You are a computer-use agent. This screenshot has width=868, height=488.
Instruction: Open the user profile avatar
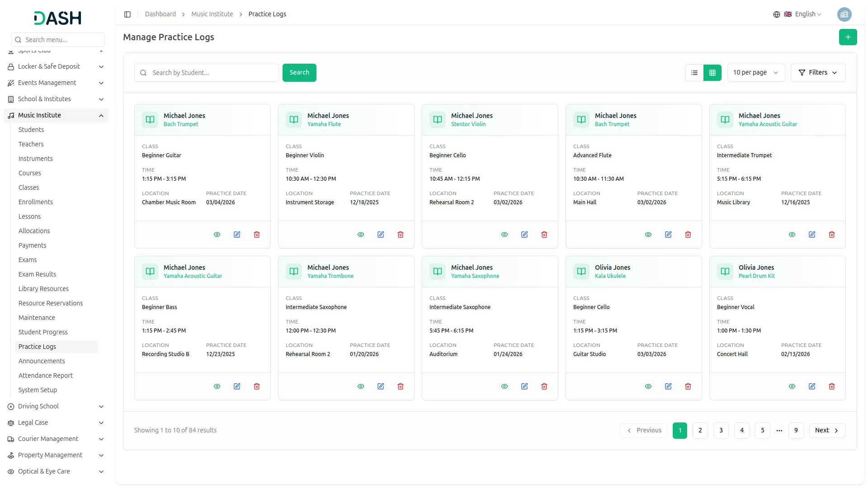[844, 14]
